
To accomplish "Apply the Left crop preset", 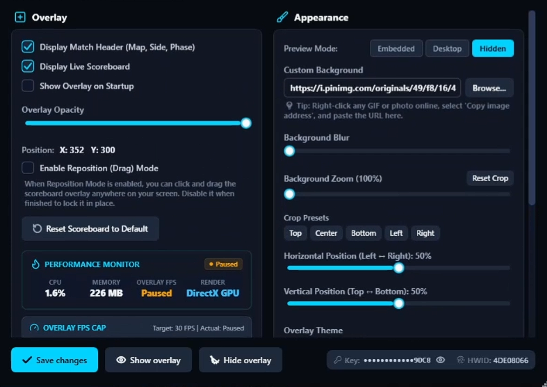I will pyautogui.click(x=396, y=233).
